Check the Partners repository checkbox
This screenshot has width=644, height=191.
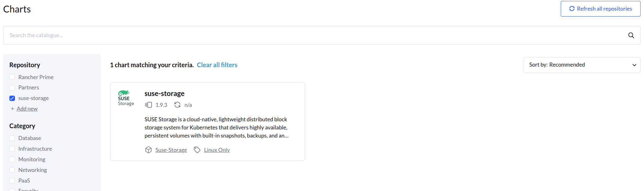coord(12,88)
